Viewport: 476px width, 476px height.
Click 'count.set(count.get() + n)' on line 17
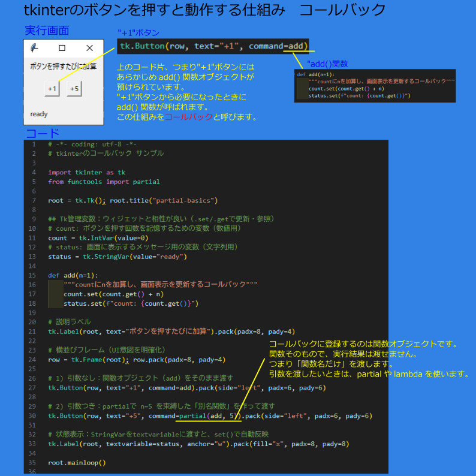pos(113,294)
